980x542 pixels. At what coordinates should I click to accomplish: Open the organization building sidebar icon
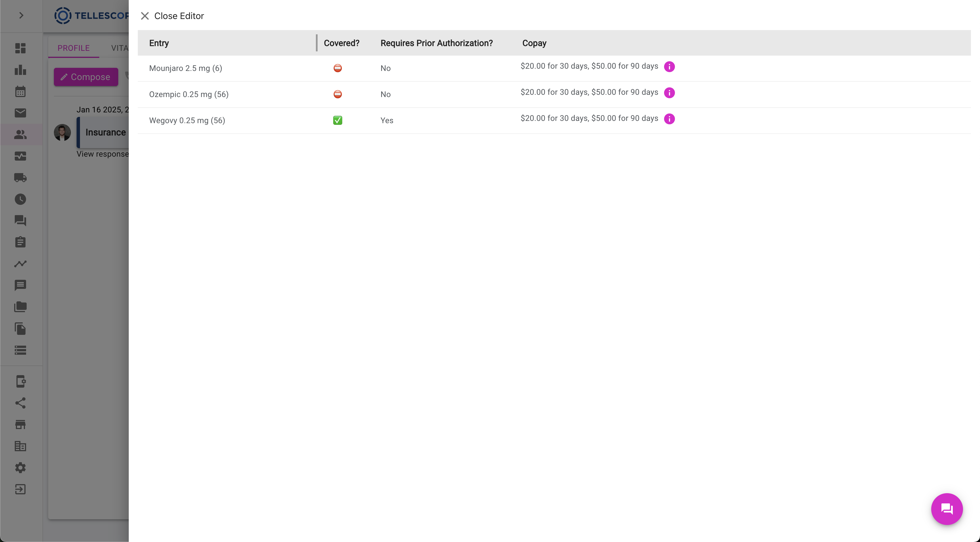(x=20, y=446)
